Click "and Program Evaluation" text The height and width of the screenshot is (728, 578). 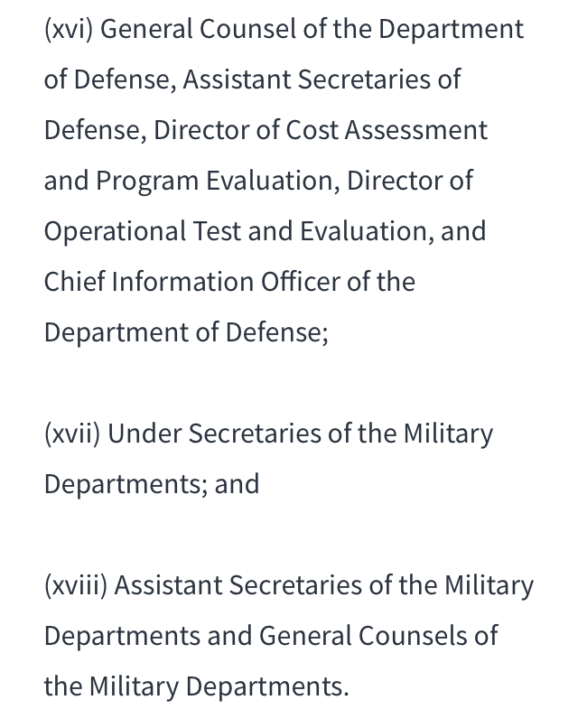coord(191,181)
